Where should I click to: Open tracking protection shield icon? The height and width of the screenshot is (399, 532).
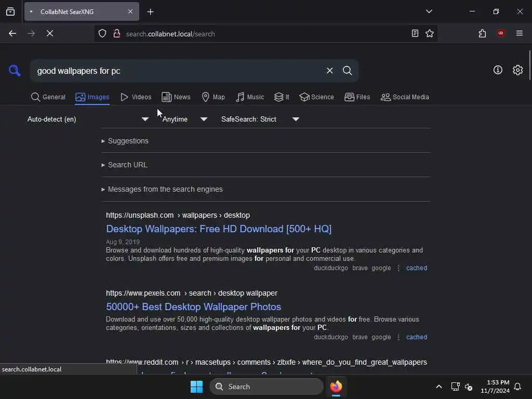click(x=102, y=34)
